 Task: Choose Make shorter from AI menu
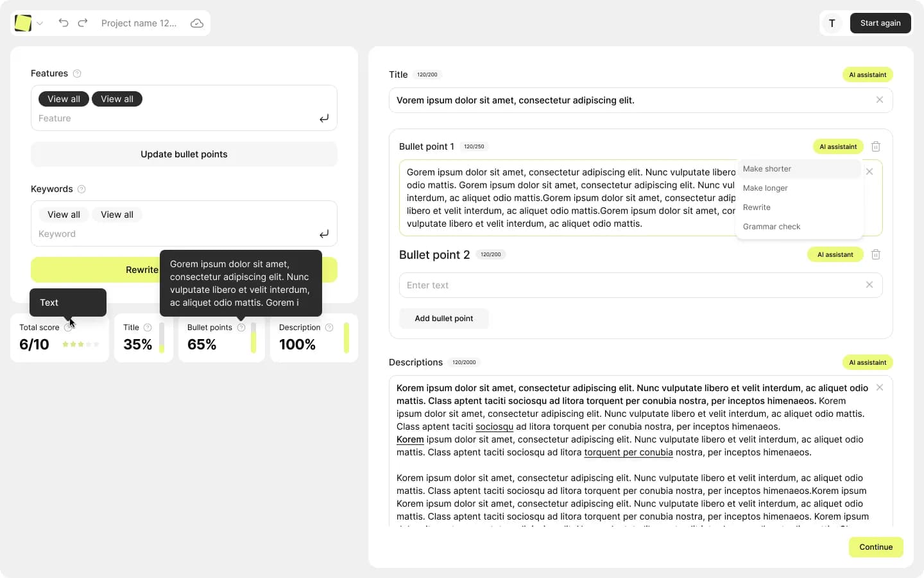(767, 168)
